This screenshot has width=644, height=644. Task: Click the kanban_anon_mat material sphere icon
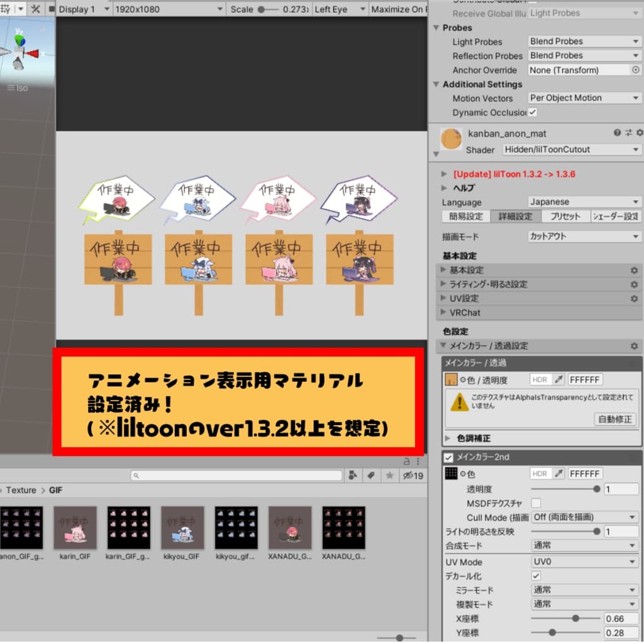click(450, 138)
